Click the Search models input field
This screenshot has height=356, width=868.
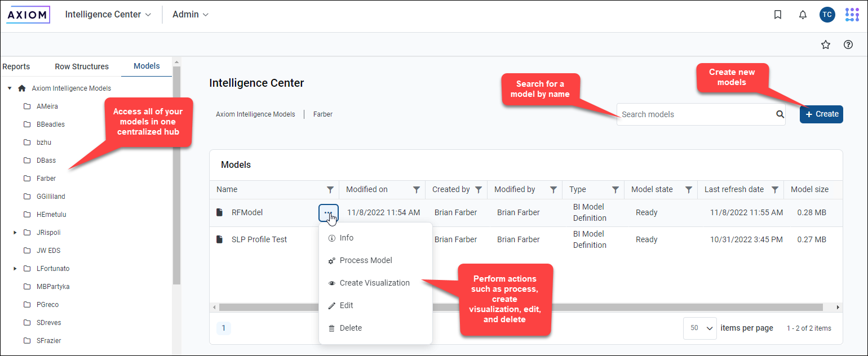pos(696,114)
